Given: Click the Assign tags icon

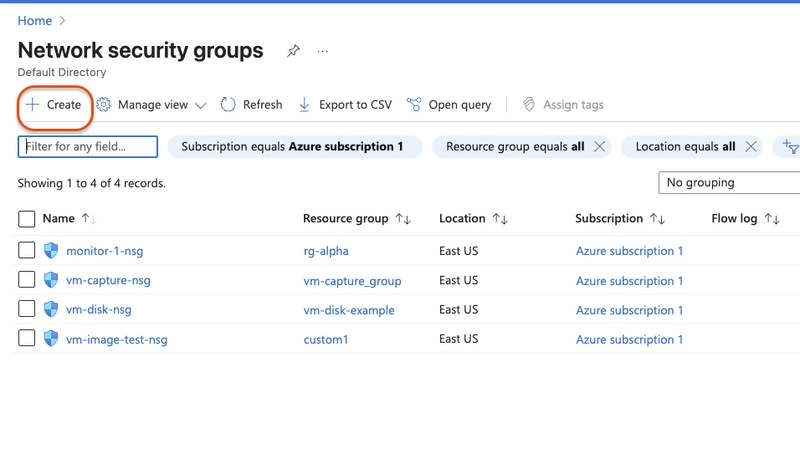Looking at the screenshot, I should (529, 105).
